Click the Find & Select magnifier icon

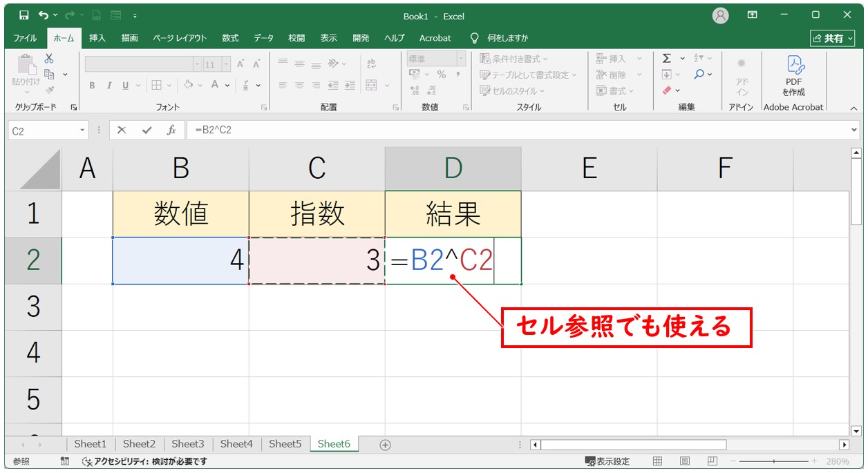pos(699,75)
